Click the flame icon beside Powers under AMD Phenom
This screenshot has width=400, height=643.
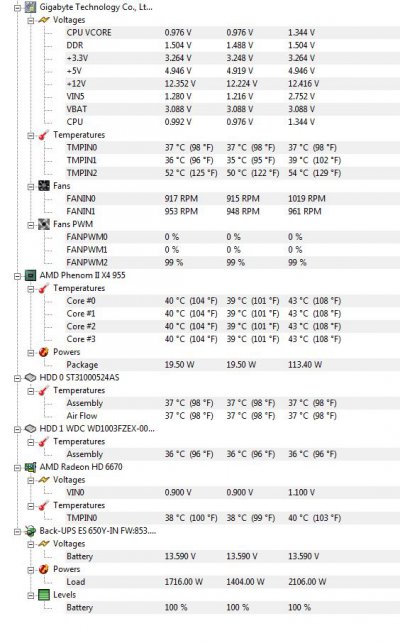[43, 352]
